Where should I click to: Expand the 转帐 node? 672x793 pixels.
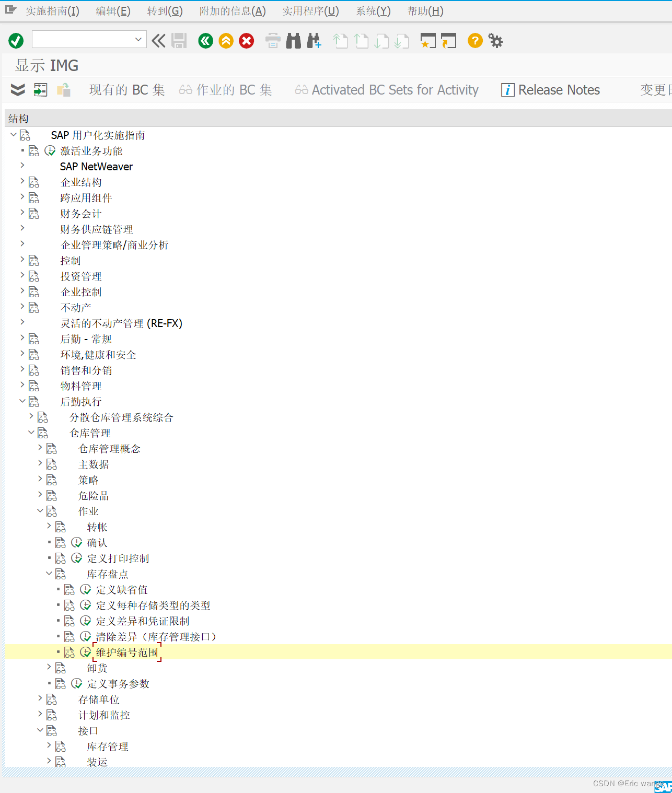pyautogui.click(x=49, y=526)
